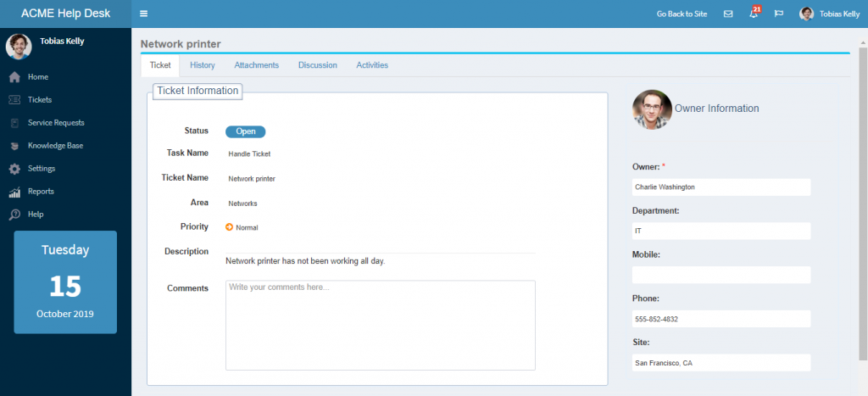Click the Networks area value
The height and width of the screenshot is (396, 868).
click(x=243, y=204)
